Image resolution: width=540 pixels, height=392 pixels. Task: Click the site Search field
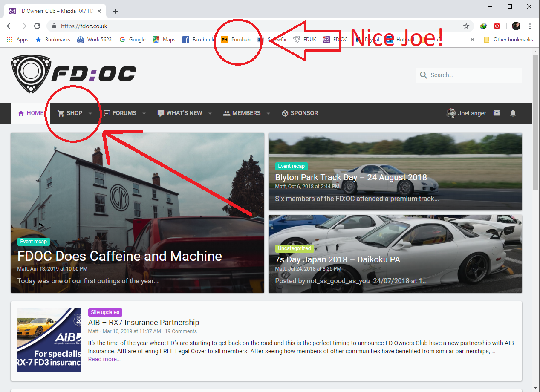[469, 75]
